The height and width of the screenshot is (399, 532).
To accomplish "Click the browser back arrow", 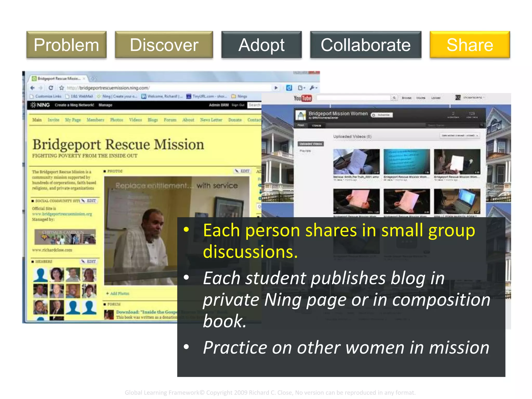I will (32, 88).
